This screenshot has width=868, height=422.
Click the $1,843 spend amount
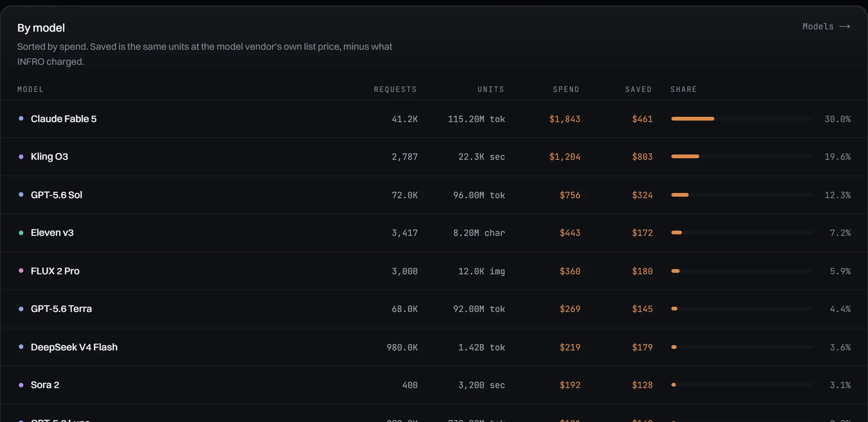pos(565,119)
